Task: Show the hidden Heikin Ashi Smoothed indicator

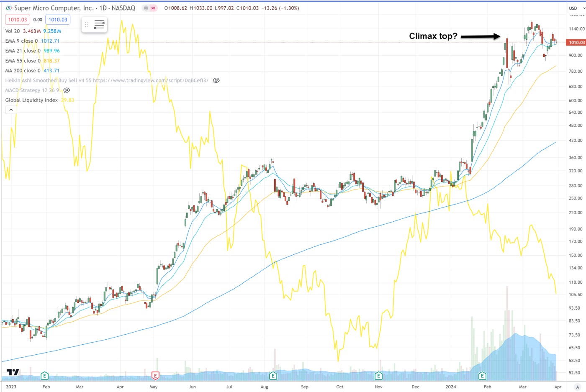Action: pyautogui.click(x=216, y=80)
